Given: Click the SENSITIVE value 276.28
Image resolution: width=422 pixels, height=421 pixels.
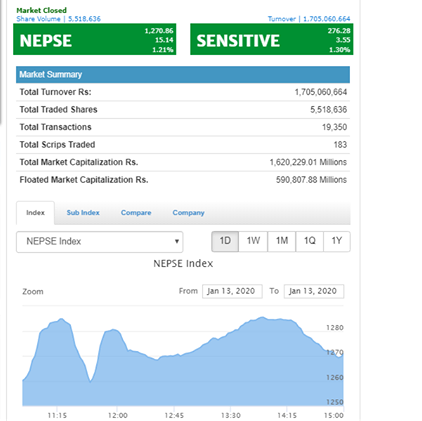Looking at the screenshot, I should tap(339, 31).
